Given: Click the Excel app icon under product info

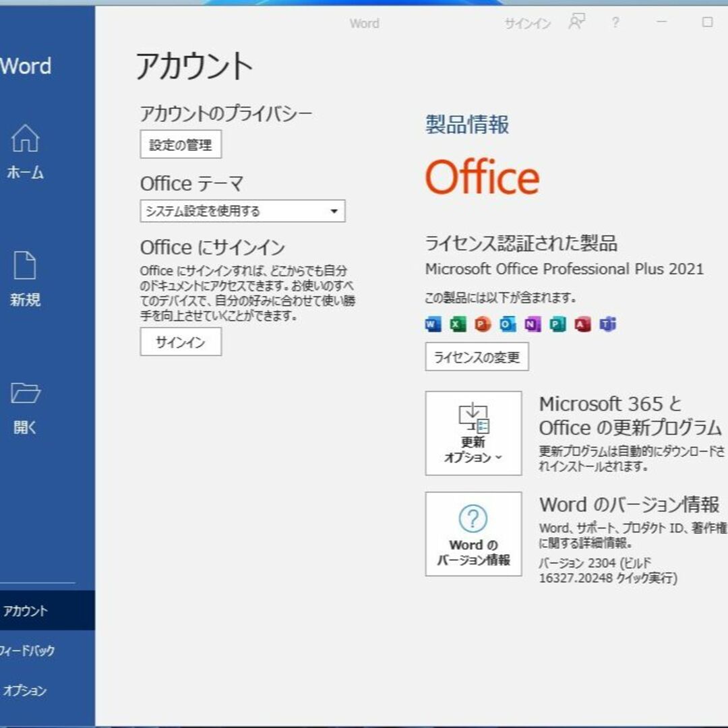Looking at the screenshot, I should click(x=458, y=324).
